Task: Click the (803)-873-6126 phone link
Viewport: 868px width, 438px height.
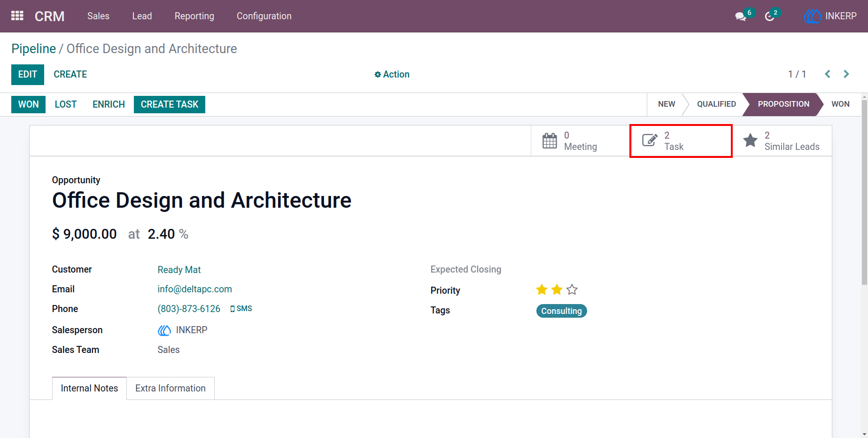Action: (x=189, y=309)
